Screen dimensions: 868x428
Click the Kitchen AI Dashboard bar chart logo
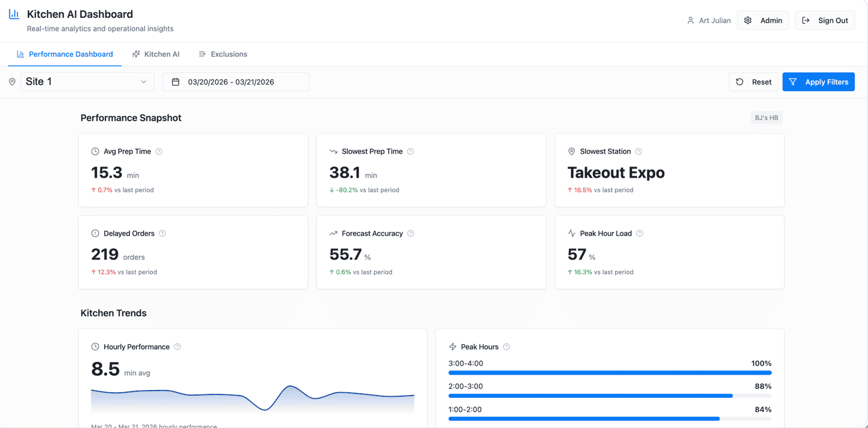click(x=14, y=15)
